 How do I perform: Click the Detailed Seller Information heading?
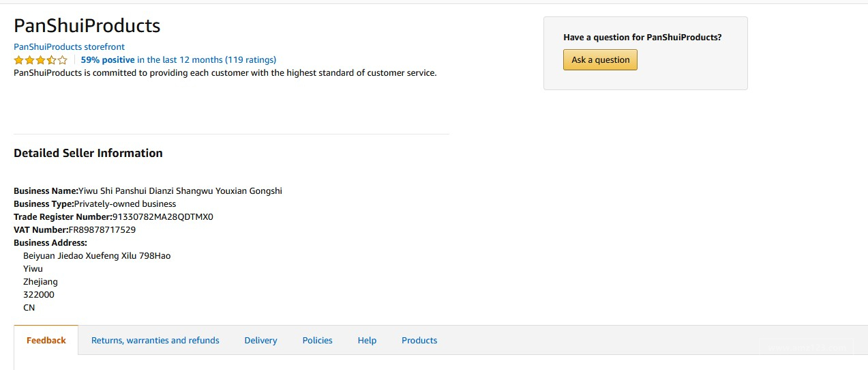pos(88,153)
